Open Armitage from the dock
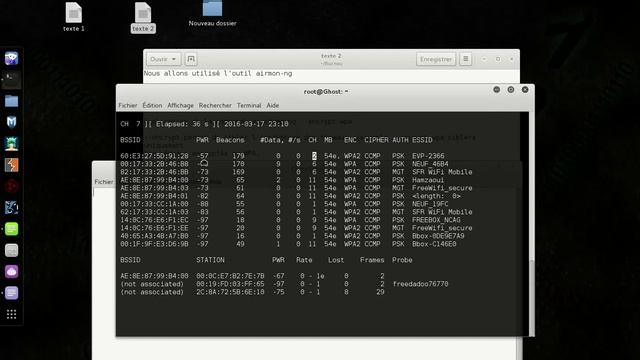Screen dimensions: 640x360 point(11,144)
